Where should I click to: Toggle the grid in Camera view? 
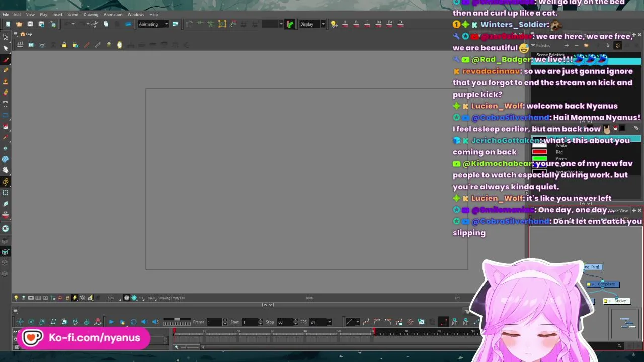click(20, 45)
